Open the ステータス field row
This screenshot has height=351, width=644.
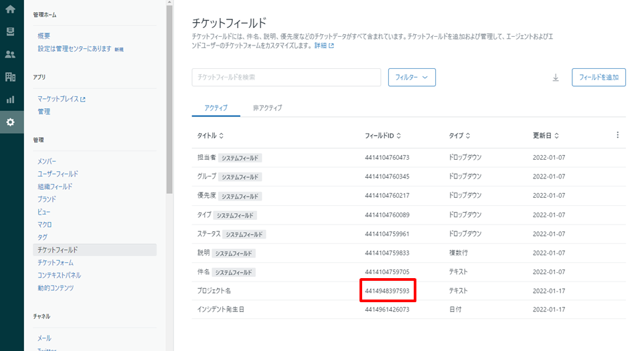point(408,234)
